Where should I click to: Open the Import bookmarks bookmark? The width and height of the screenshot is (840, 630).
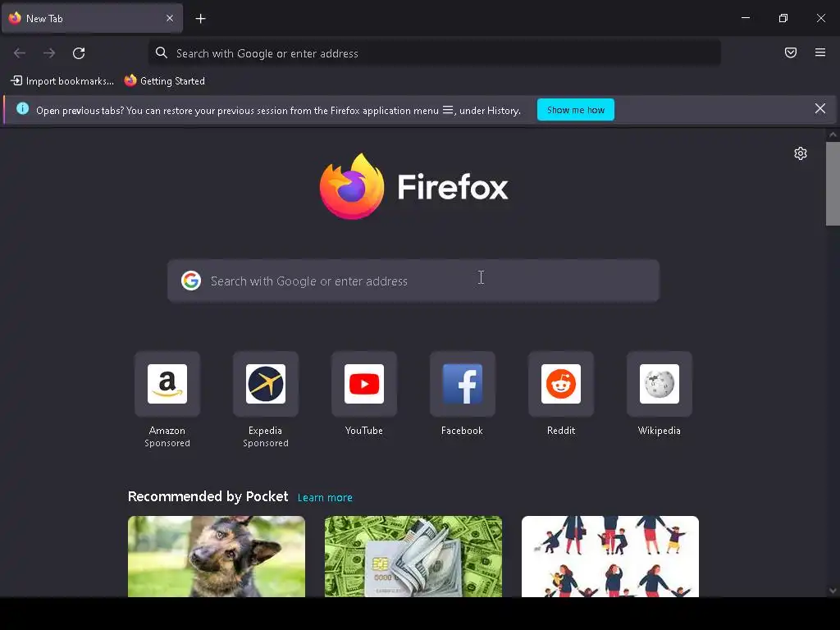[x=62, y=81]
